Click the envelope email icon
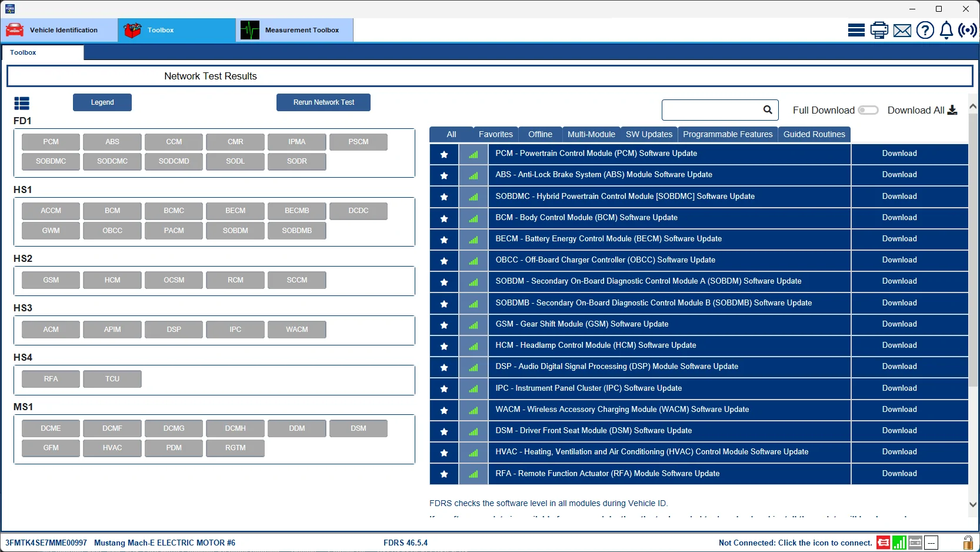Image resolution: width=980 pixels, height=552 pixels. [x=902, y=30]
